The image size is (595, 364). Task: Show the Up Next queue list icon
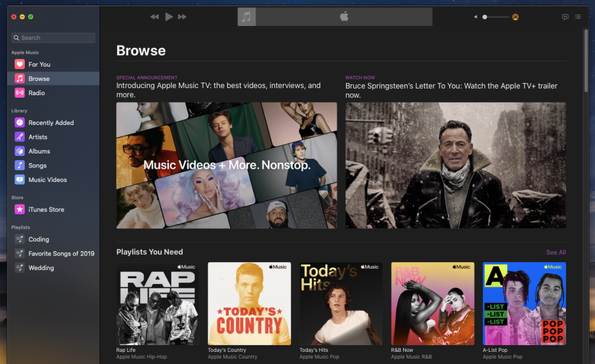pos(578,17)
